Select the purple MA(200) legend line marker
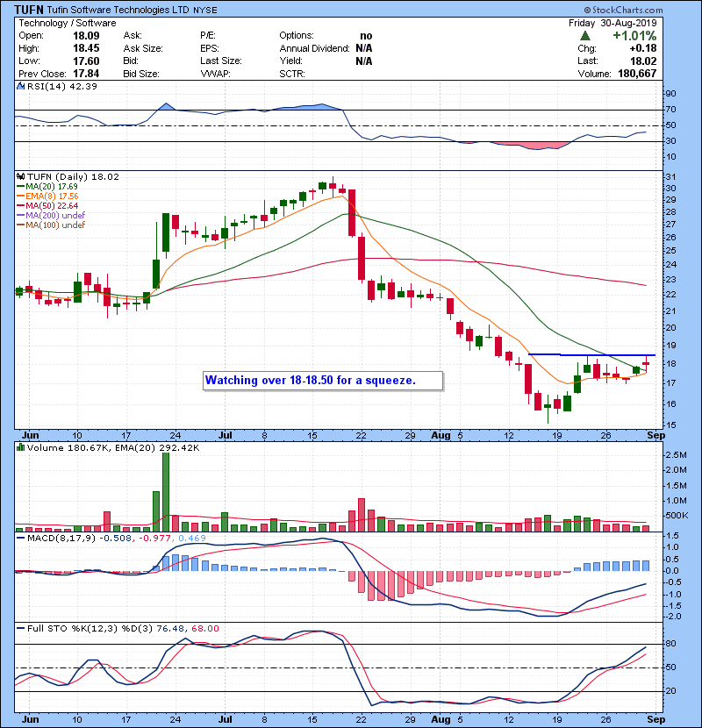702x728 pixels. 20,216
